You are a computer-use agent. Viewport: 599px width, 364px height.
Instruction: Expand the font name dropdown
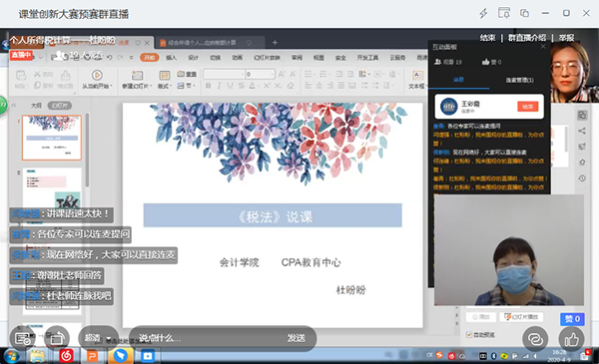coord(243,74)
